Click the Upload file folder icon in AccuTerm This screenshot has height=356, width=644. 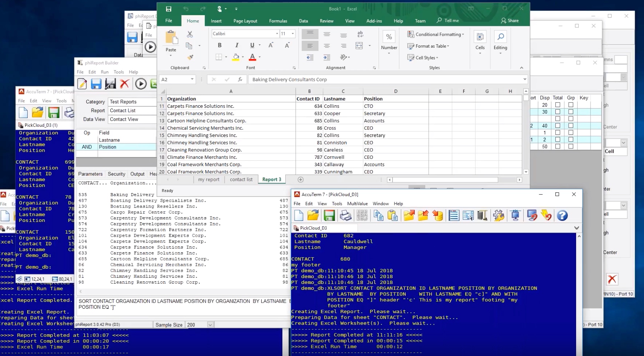(x=409, y=215)
